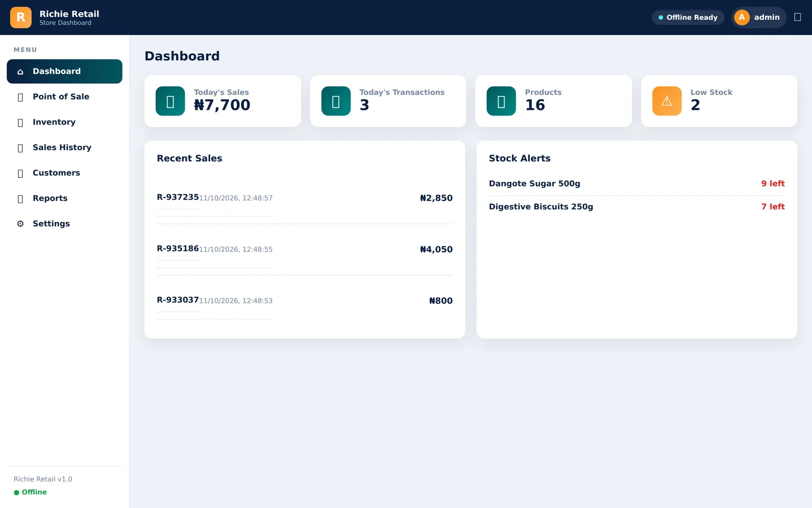The width and height of the screenshot is (812, 508).
Task: Select receipt R-933037 in Recent Sales
Action: 178,300
